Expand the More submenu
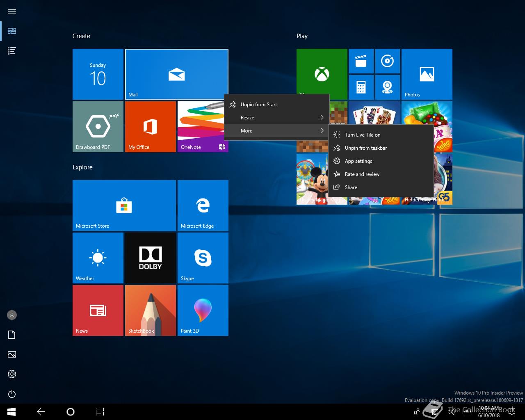 point(277,131)
